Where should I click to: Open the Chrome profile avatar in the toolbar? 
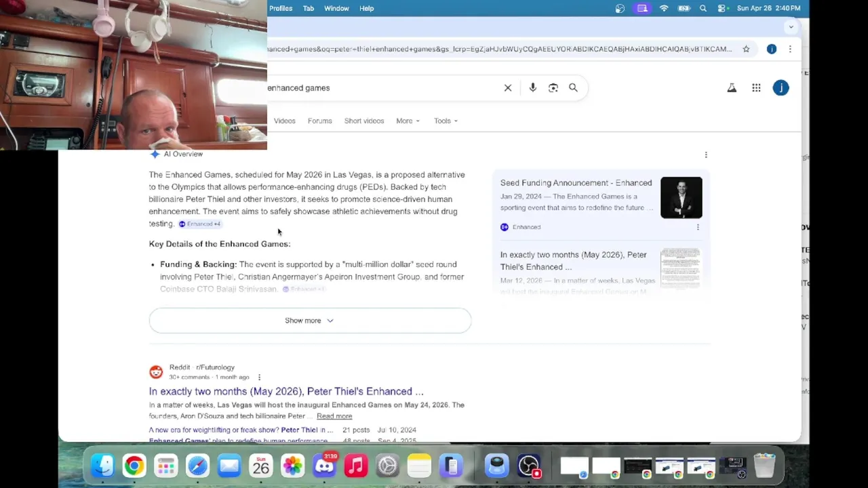click(x=772, y=49)
